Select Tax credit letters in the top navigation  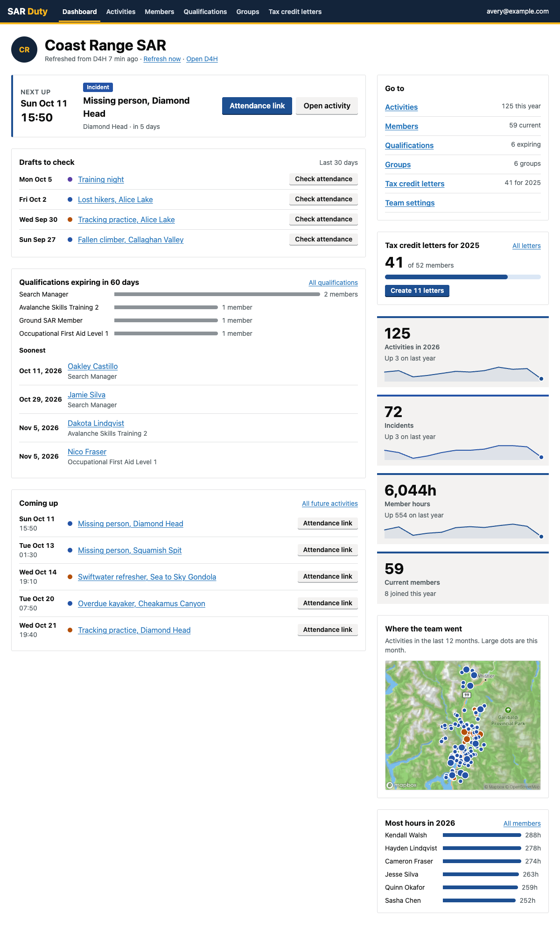coord(295,12)
